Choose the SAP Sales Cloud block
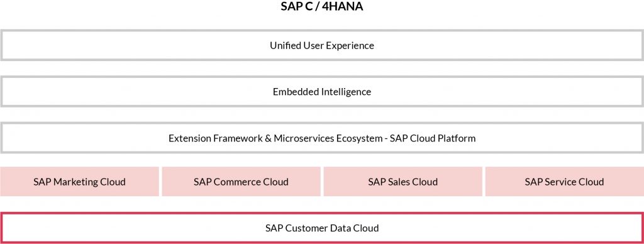This screenshot has width=644, height=244. pyautogui.click(x=403, y=182)
